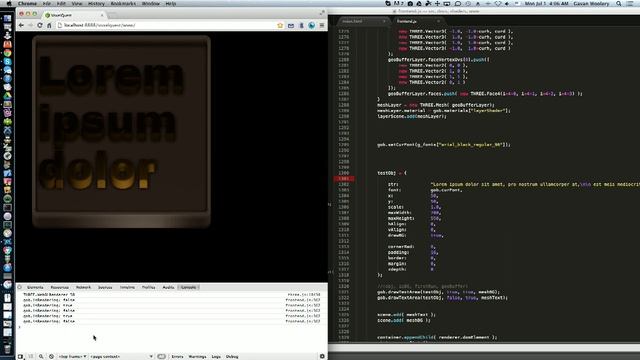640x360 pixels.
Task: Bookmark this page with the star icon
Action: point(280,25)
